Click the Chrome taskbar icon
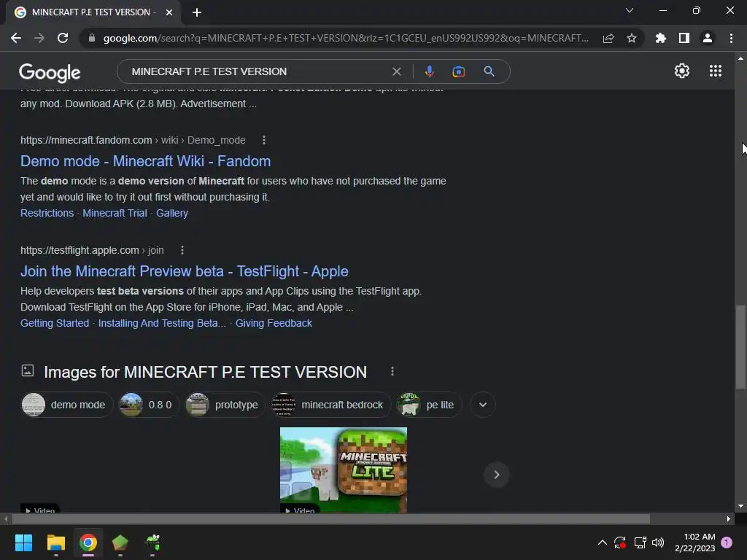The image size is (747, 560). [88, 542]
